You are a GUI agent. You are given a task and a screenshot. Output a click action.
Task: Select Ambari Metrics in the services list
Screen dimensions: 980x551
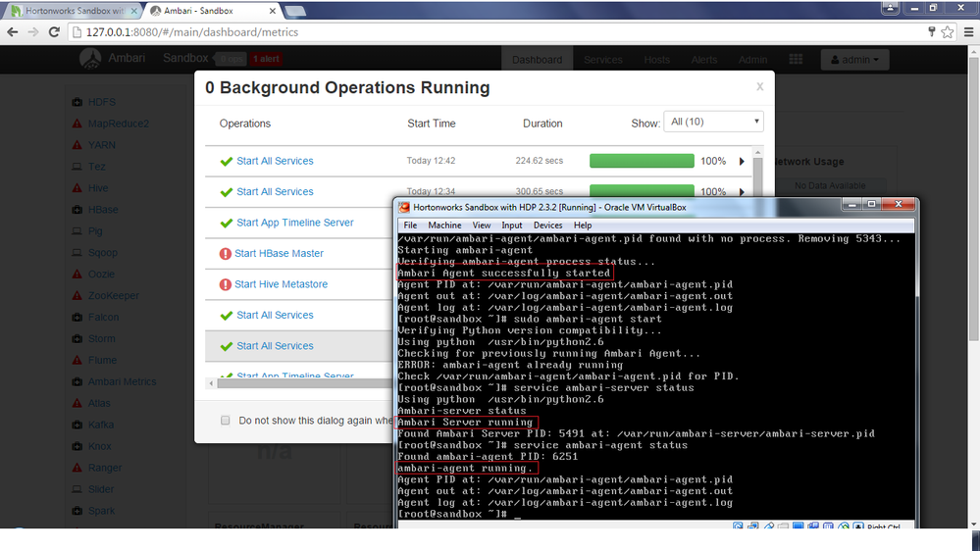click(x=122, y=381)
